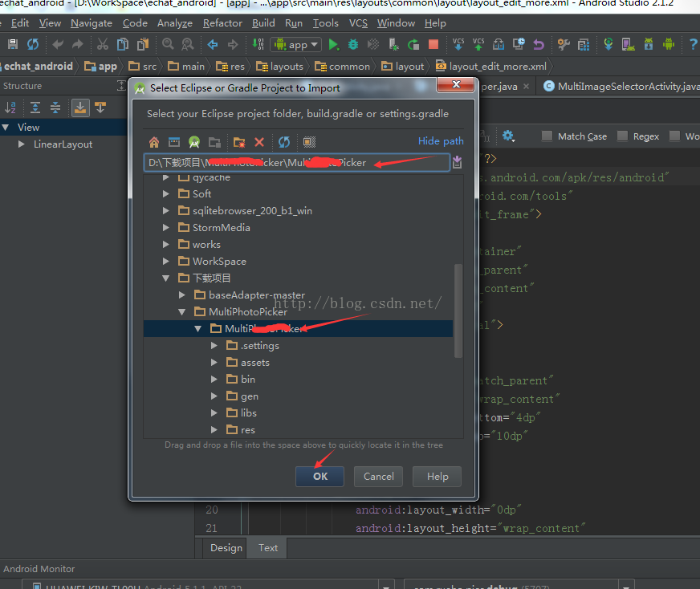Click the red Delete icon in dialog
700x589 pixels.
click(259, 142)
